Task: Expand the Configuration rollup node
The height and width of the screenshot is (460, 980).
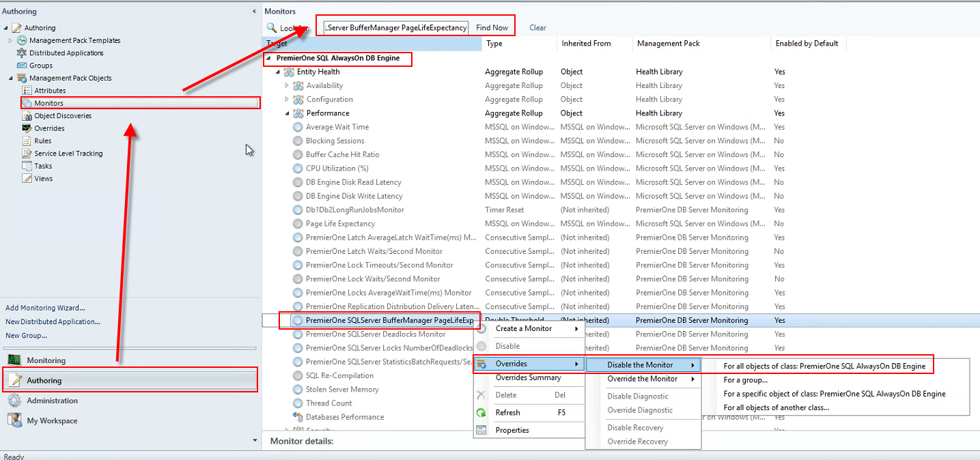Action: [287, 99]
